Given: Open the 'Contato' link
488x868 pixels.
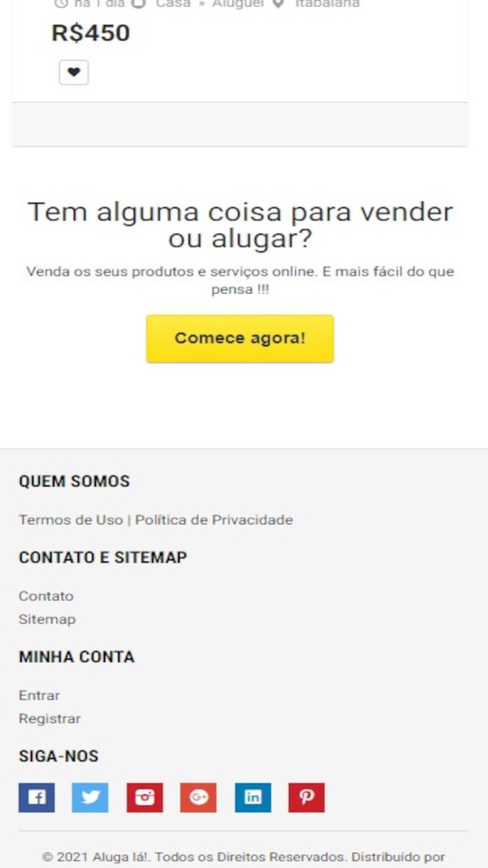Looking at the screenshot, I should click(x=45, y=596).
